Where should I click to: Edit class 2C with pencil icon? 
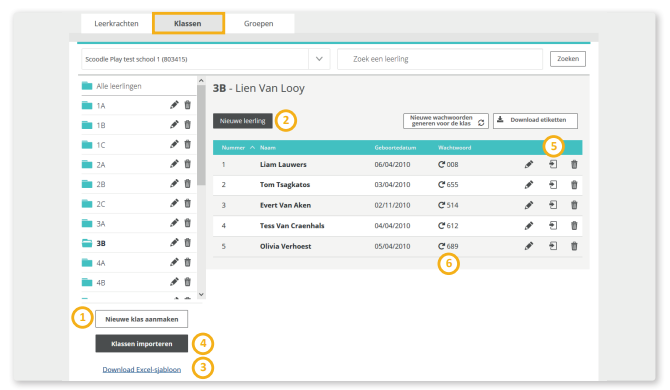click(x=174, y=203)
